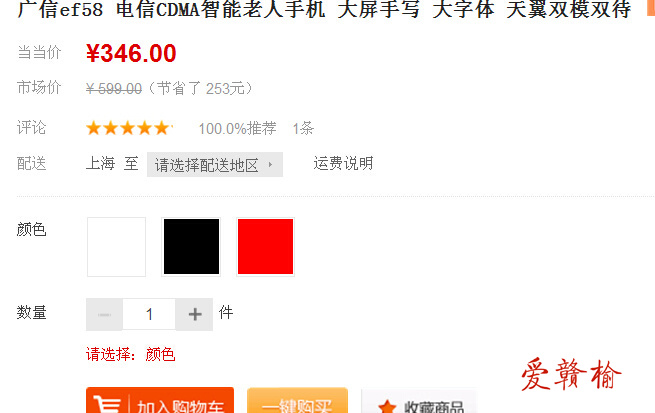Select the black color swatch
The height and width of the screenshot is (413, 655).
click(191, 247)
